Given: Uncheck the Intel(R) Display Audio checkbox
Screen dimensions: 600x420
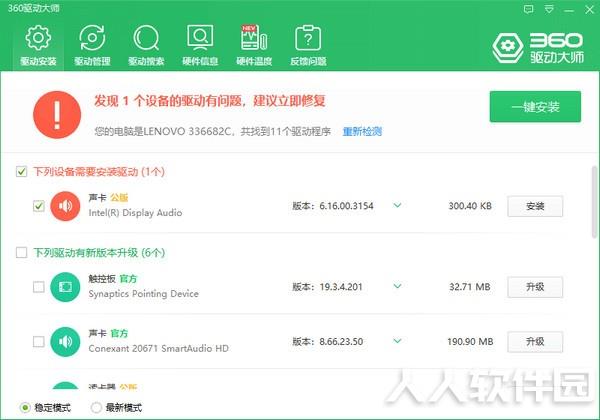Looking at the screenshot, I should point(39,206).
